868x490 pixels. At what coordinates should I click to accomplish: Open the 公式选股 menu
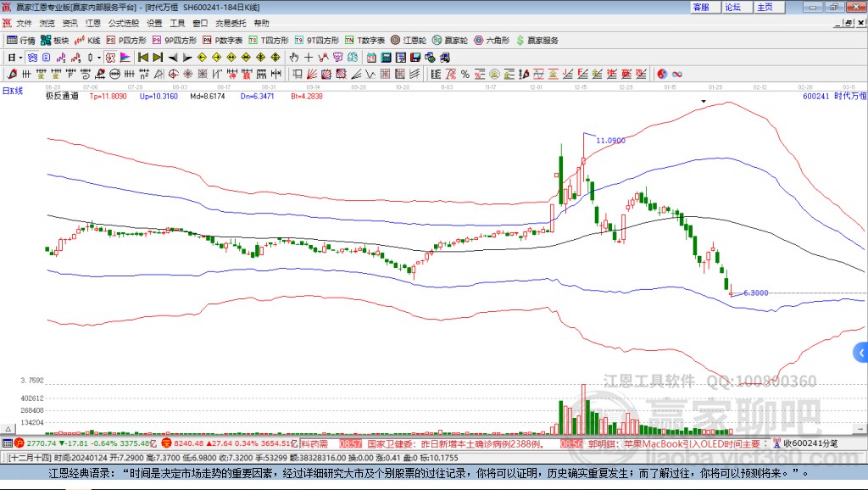pos(124,23)
